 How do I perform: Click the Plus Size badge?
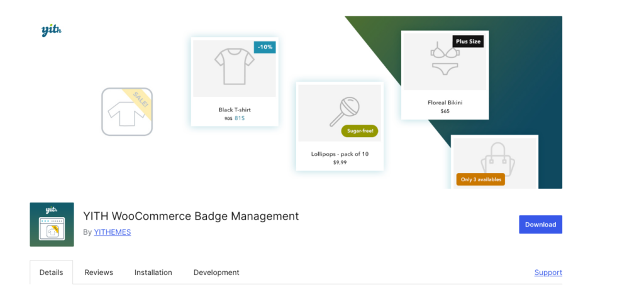click(468, 42)
